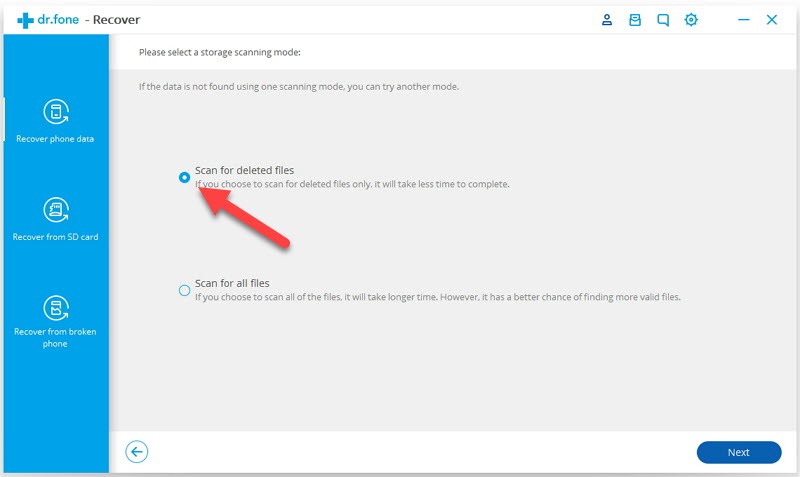Image resolution: width=800 pixels, height=477 pixels.
Task: Click the Recover from SD card label
Action: click(55, 237)
